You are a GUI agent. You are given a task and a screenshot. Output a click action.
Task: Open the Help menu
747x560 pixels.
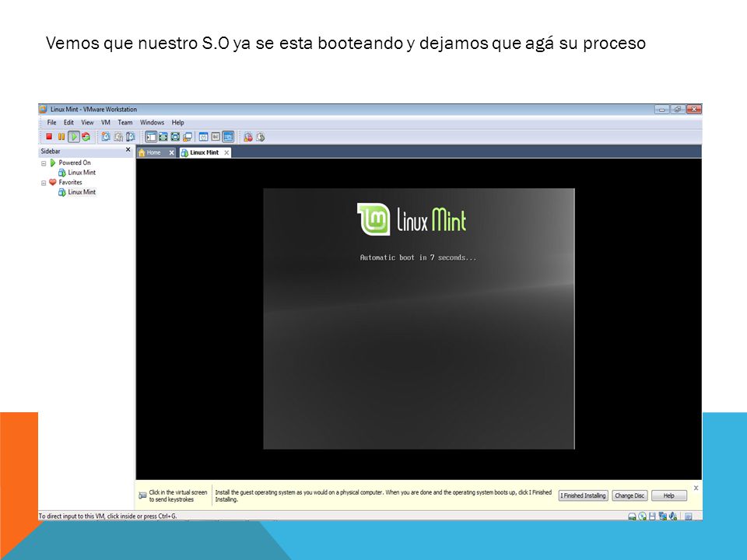pos(177,122)
